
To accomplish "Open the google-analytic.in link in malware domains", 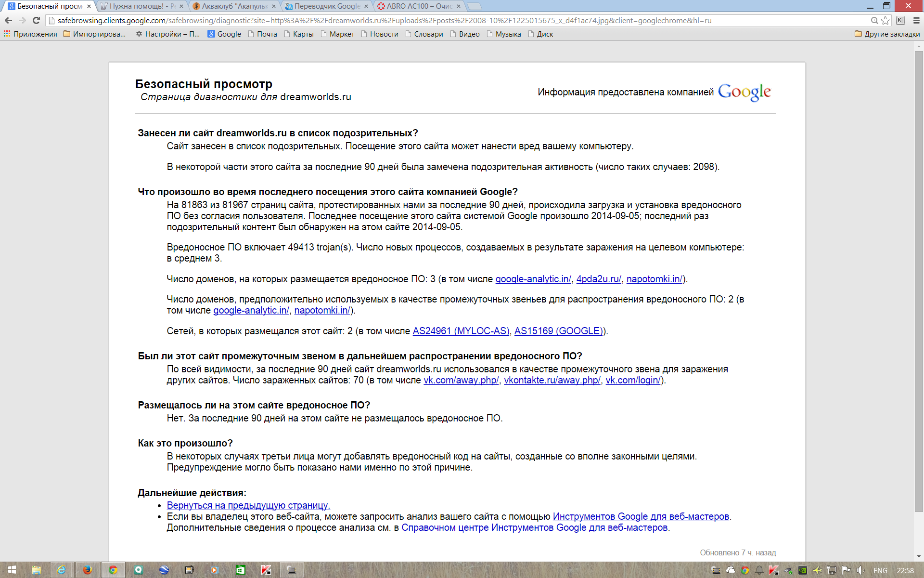I will (533, 279).
